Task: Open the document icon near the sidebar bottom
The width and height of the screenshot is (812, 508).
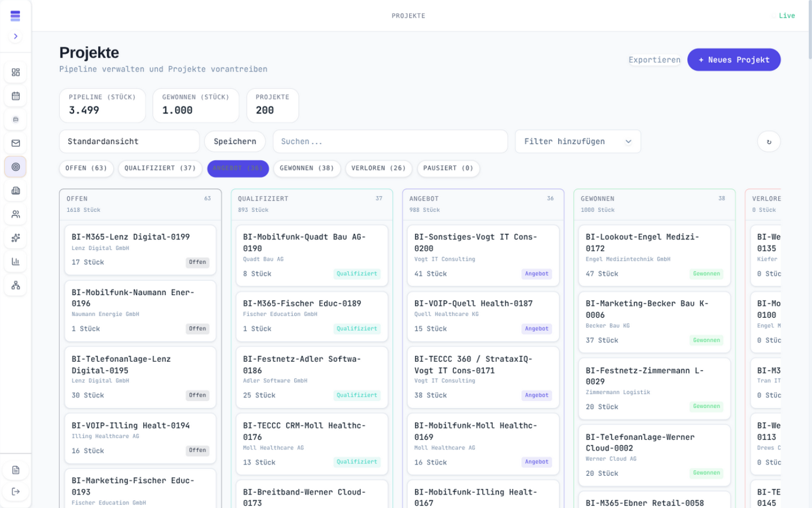Action: (x=16, y=470)
